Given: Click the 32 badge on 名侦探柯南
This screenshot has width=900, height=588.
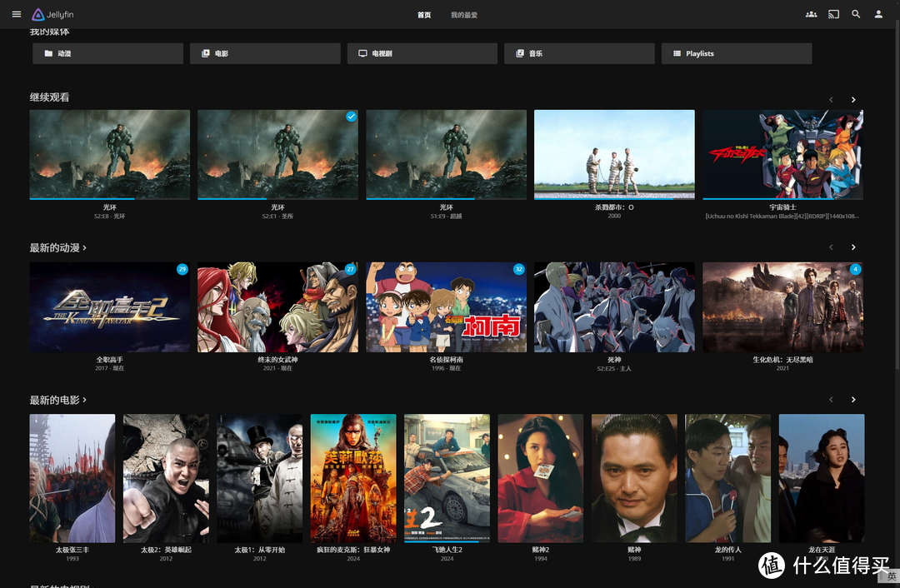Looking at the screenshot, I should pyautogui.click(x=518, y=269).
